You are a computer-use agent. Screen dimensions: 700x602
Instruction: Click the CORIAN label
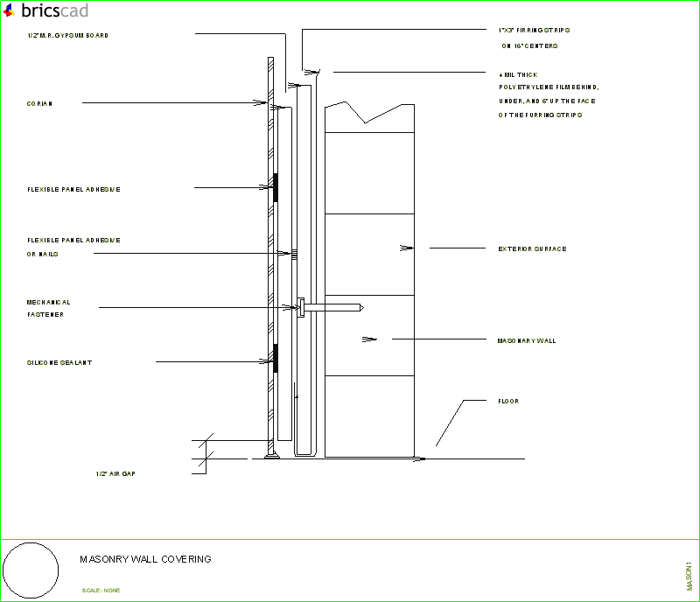tap(37, 102)
